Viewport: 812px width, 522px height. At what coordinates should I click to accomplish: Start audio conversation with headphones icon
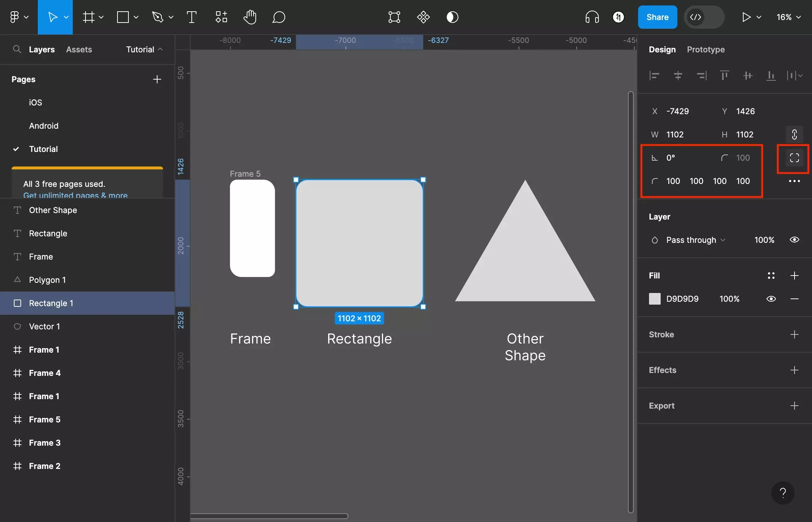click(x=592, y=17)
